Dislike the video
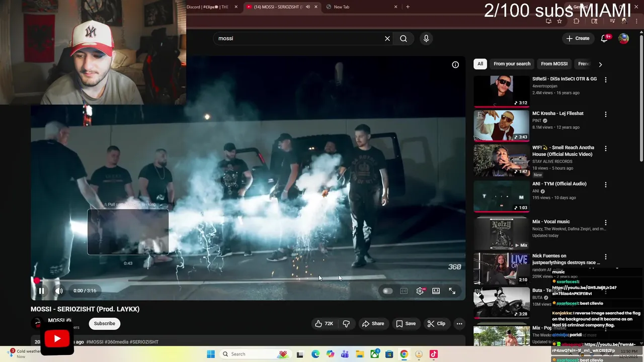The height and width of the screenshot is (362, 644). click(346, 324)
